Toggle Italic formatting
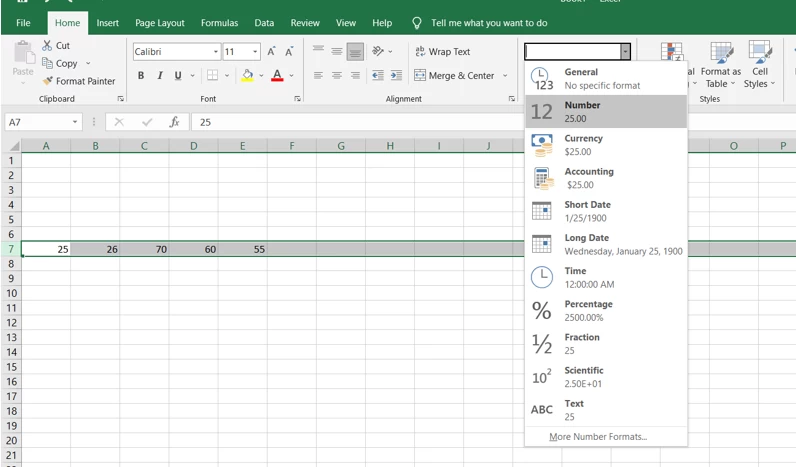This screenshot has height=467, width=796. click(159, 75)
